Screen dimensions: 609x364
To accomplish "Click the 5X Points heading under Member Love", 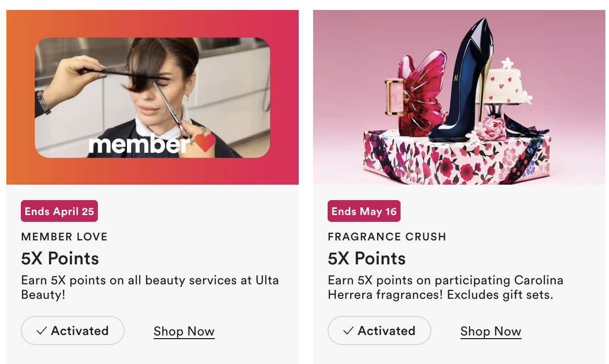I will pos(60,259).
